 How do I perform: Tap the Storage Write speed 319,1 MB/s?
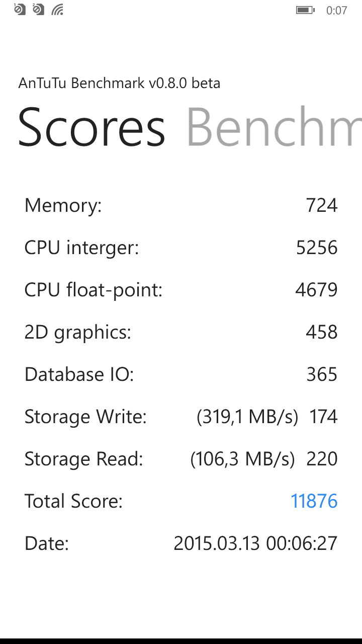point(247,417)
